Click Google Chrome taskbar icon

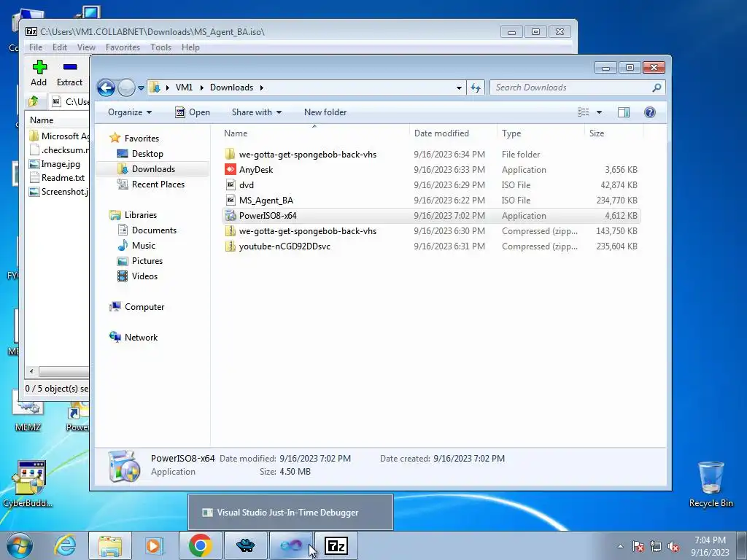pyautogui.click(x=200, y=545)
